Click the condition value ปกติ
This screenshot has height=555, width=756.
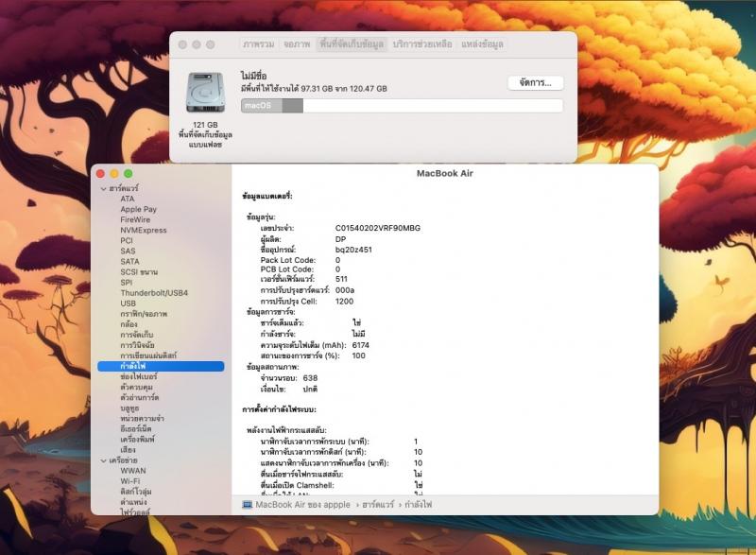[x=310, y=390]
